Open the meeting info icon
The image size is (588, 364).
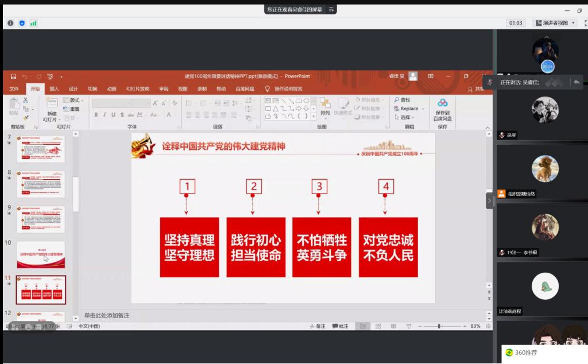pos(10,23)
